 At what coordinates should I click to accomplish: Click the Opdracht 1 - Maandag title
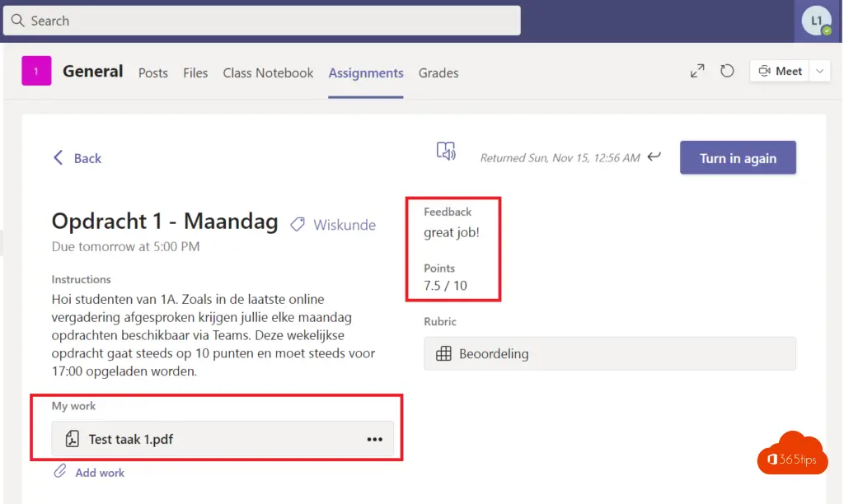(x=165, y=221)
